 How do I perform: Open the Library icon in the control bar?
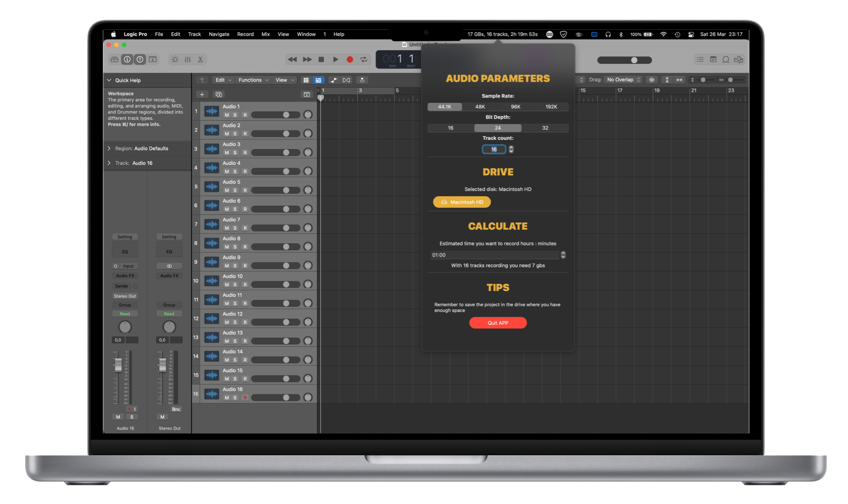pos(114,60)
